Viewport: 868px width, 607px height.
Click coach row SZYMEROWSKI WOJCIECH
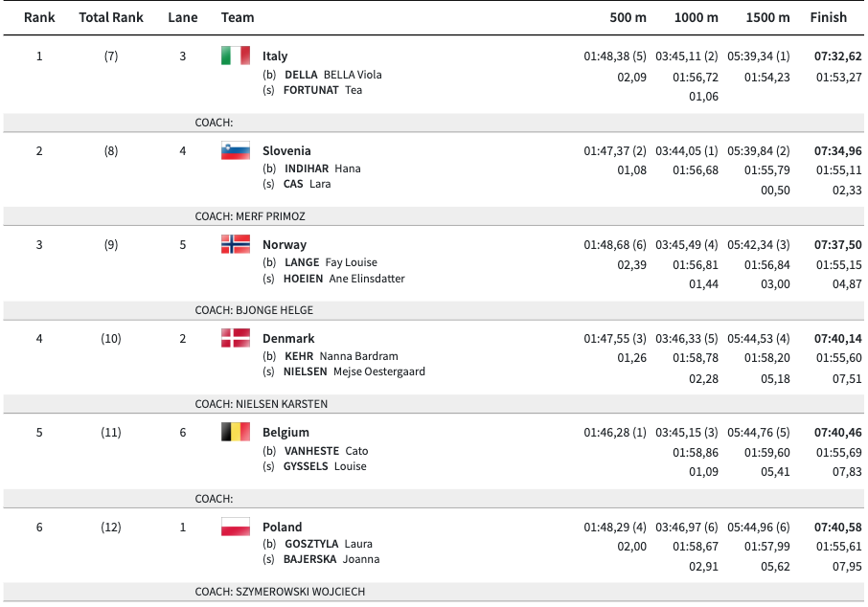(280, 592)
